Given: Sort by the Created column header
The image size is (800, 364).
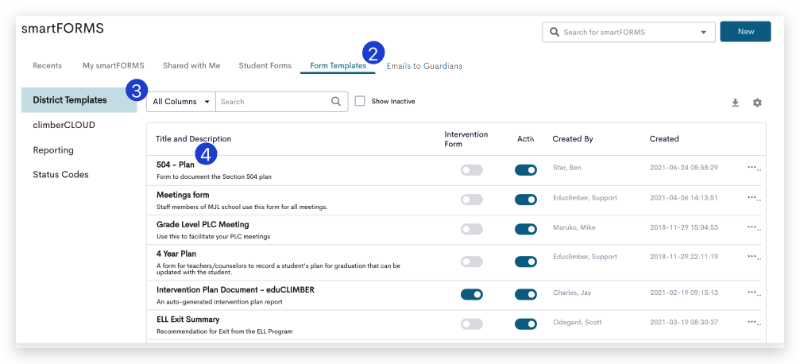Looking at the screenshot, I should tap(664, 139).
